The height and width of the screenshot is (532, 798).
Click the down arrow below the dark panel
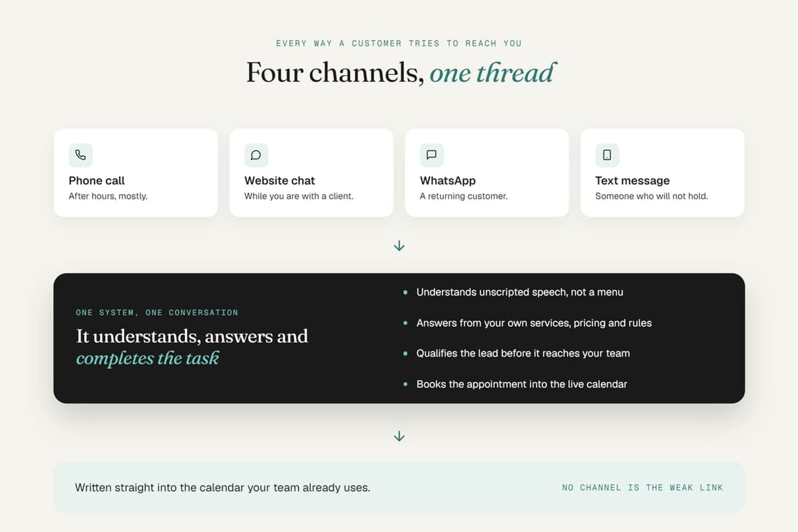coord(399,436)
